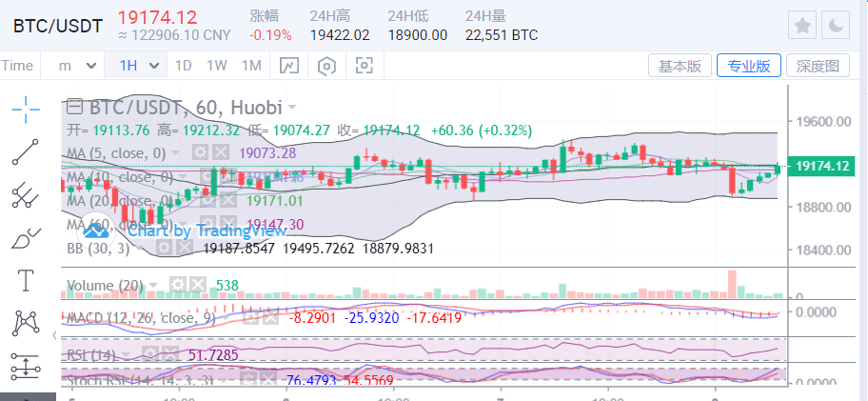The height and width of the screenshot is (401, 868).
Task: Expand MA (5, close, 0) legend arrow
Action: coord(175,152)
